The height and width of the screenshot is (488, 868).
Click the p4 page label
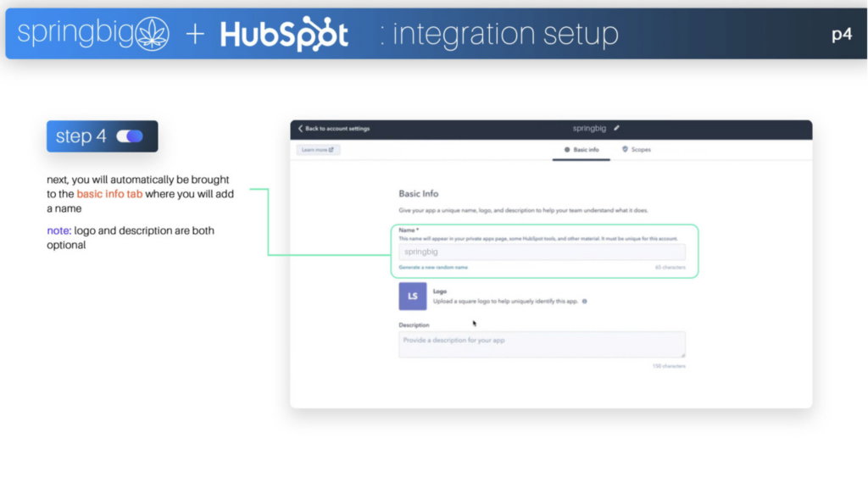[842, 35]
